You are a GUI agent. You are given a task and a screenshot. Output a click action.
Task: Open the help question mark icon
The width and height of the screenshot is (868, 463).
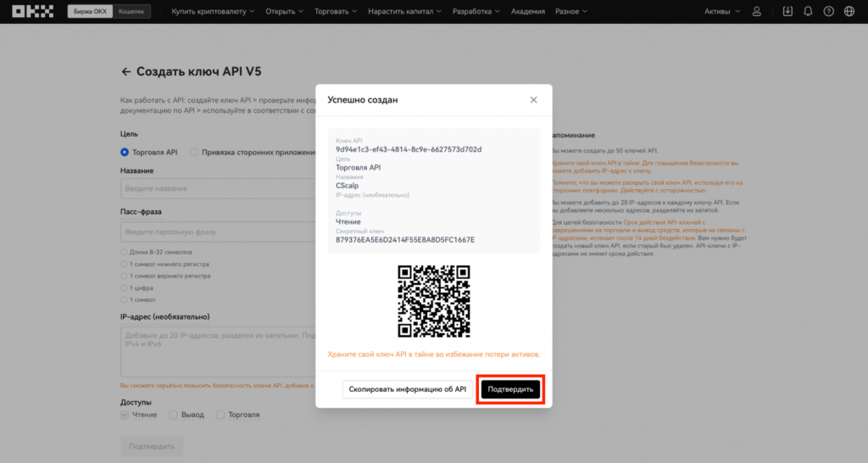tap(828, 12)
